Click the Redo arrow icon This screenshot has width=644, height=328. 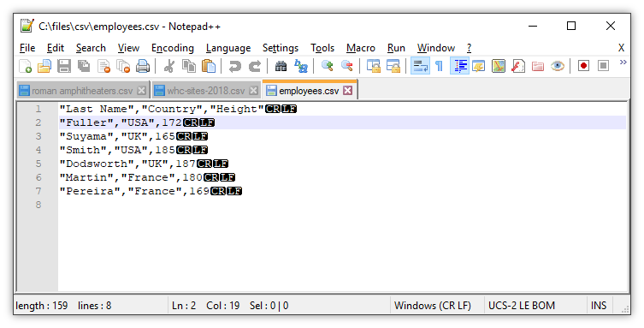coord(255,66)
